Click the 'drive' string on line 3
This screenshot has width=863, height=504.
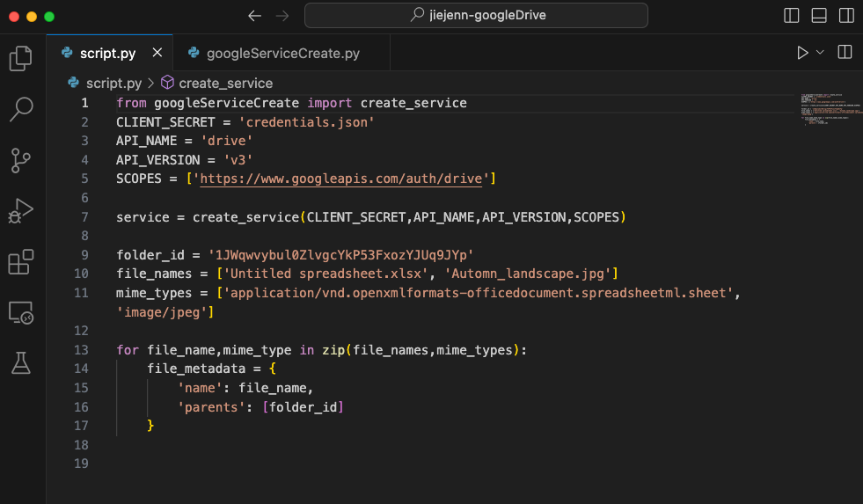(227, 141)
